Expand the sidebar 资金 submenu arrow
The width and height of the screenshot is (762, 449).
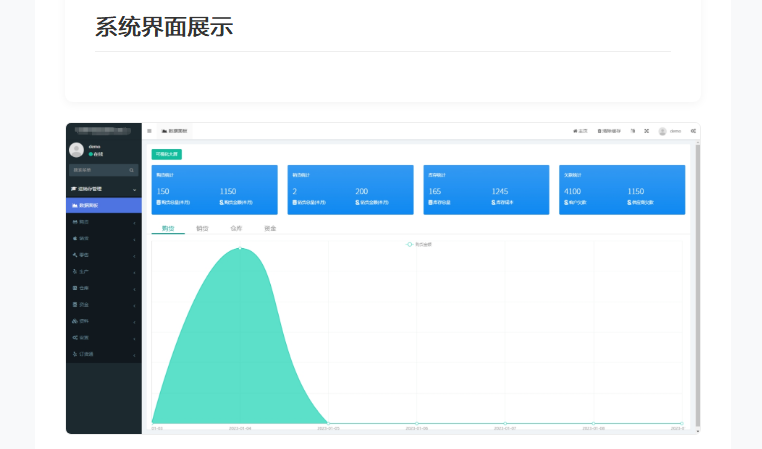tap(135, 306)
